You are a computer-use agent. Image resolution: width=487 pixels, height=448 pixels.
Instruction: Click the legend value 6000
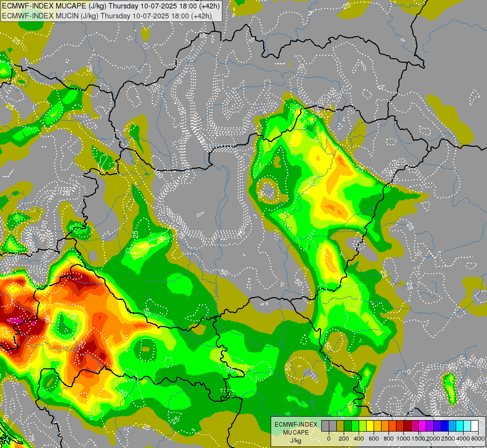478,439
